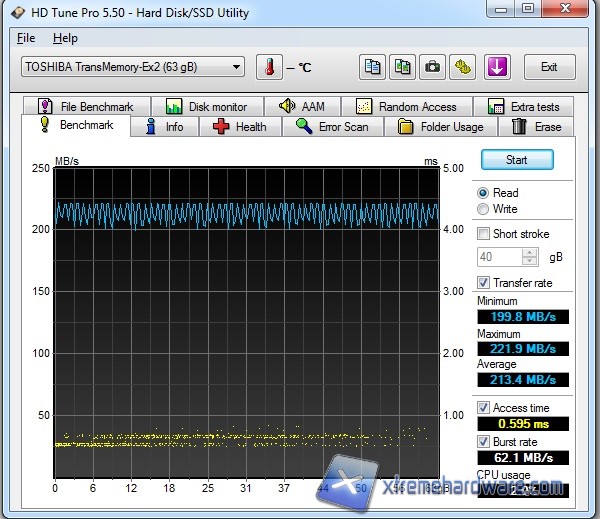
Task: Open the Error Scan tab
Action: (x=332, y=127)
